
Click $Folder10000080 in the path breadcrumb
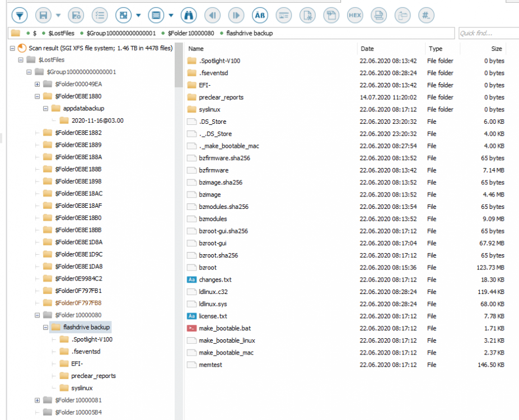[191, 33]
